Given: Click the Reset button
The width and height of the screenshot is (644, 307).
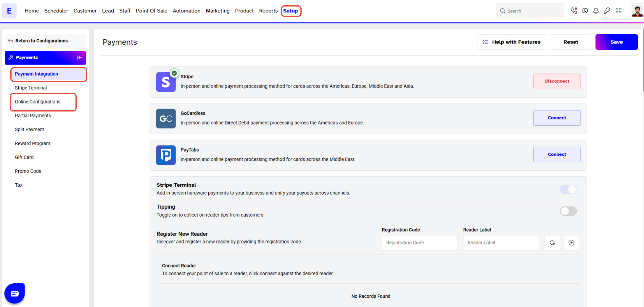Looking at the screenshot, I should tap(571, 42).
